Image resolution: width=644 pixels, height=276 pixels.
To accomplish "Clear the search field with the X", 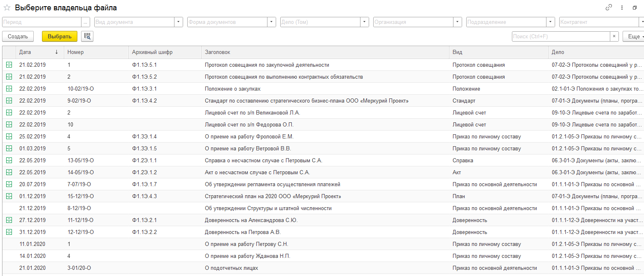I will 614,36.
